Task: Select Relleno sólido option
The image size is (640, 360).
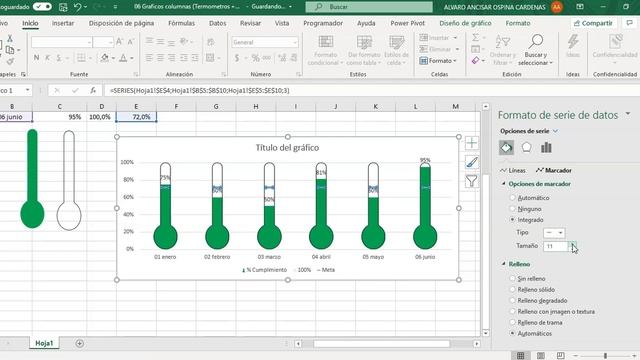Action: point(512,289)
